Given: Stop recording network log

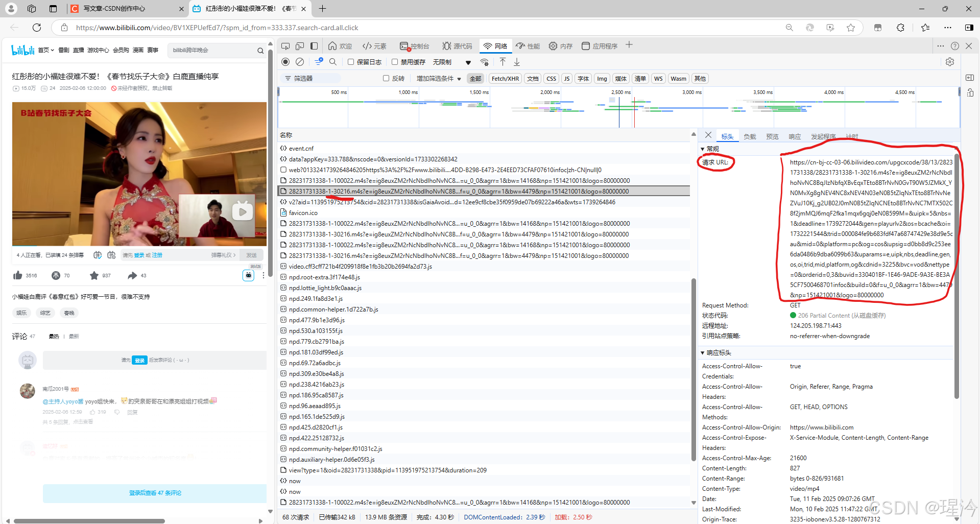Looking at the screenshot, I should coord(285,62).
